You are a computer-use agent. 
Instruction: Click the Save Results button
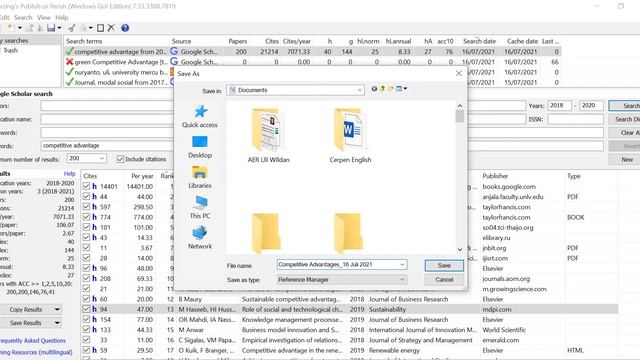pyautogui.click(x=26, y=323)
